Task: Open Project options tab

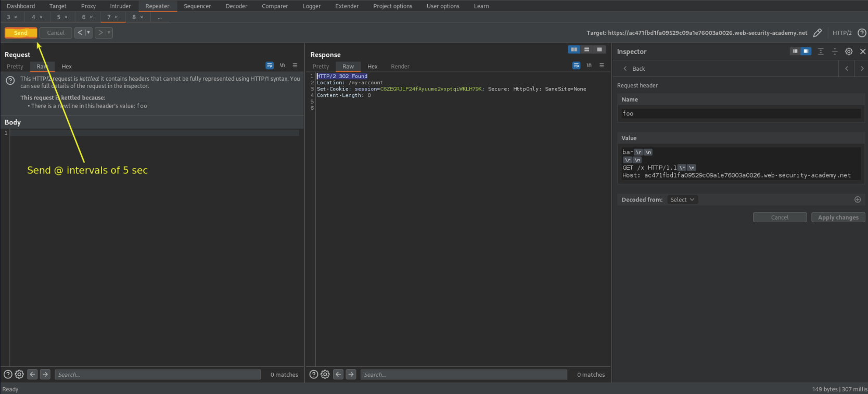Action: coord(393,6)
